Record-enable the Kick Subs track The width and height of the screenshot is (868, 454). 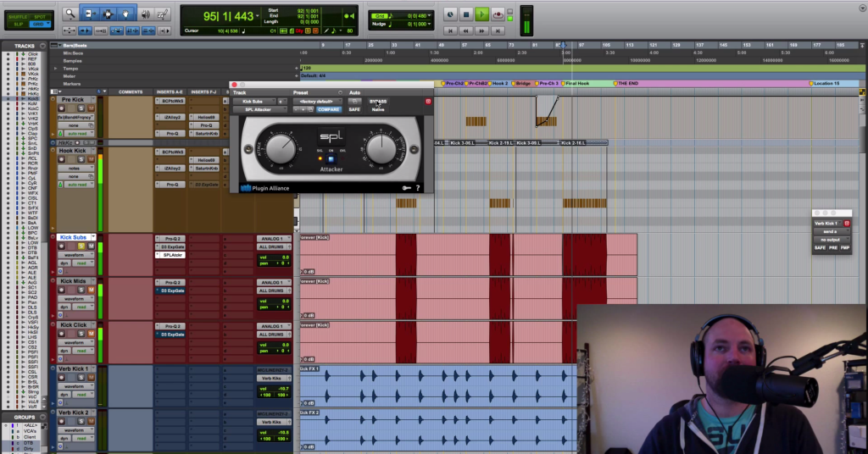coord(62,246)
